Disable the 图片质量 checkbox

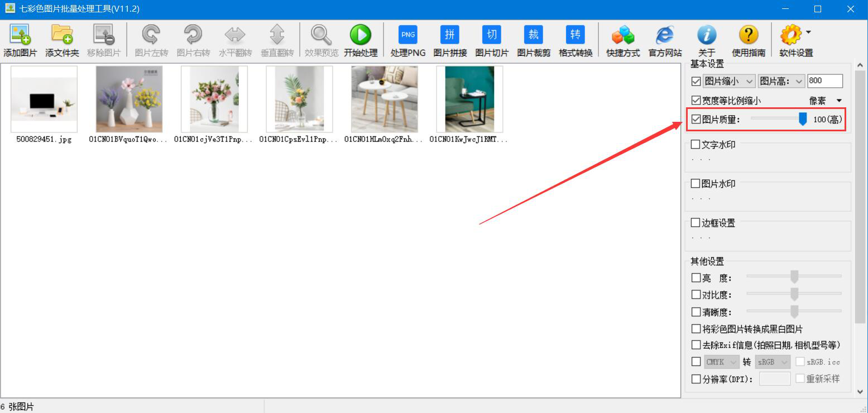tap(696, 119)
